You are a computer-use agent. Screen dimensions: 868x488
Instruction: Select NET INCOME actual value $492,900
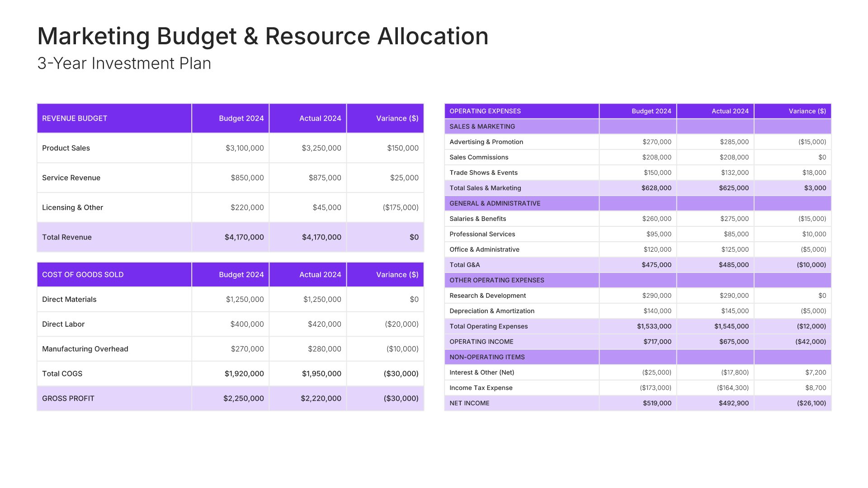tap(733, 403)
